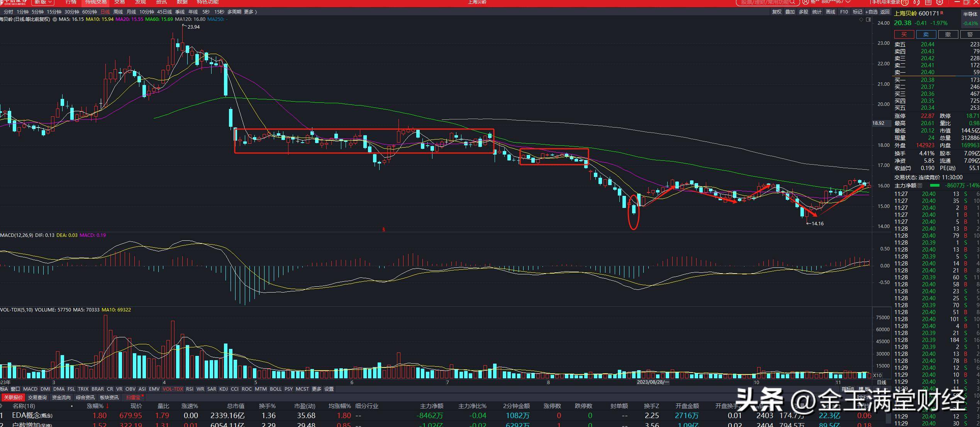The width and height of the screenshot is (980, 427).
Task: Select the OBV indicator tab
Action: tap(131, 389)
